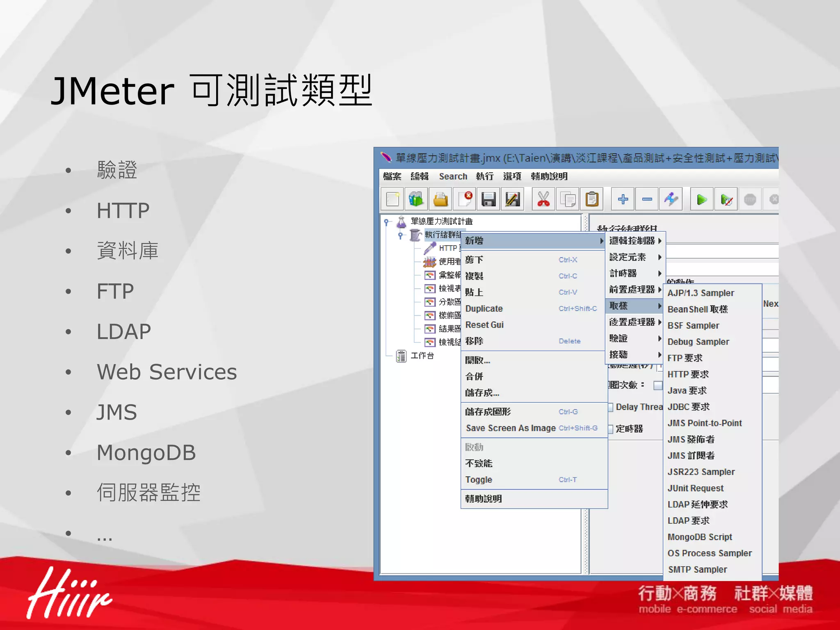Choose Reset Gui from the context menu

coord(533,325)
